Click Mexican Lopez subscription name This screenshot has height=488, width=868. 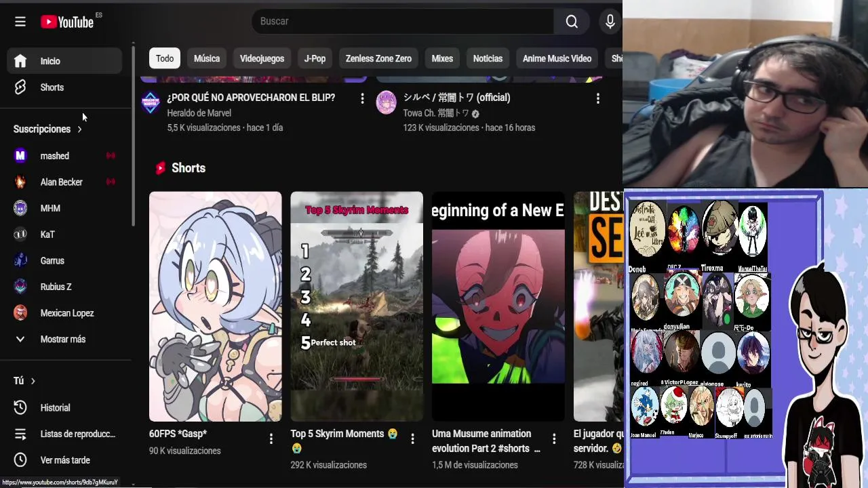pos(67,313)
